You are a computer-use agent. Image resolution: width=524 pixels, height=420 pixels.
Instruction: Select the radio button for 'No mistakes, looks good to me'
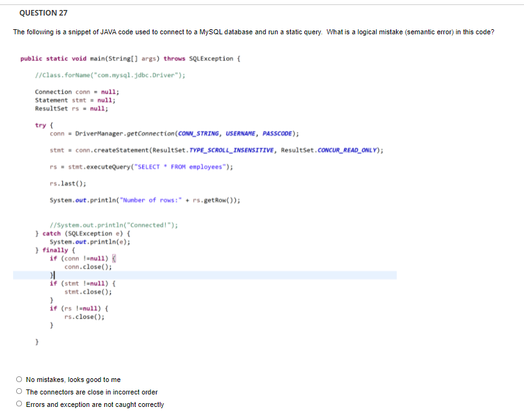tap(19, 379)
